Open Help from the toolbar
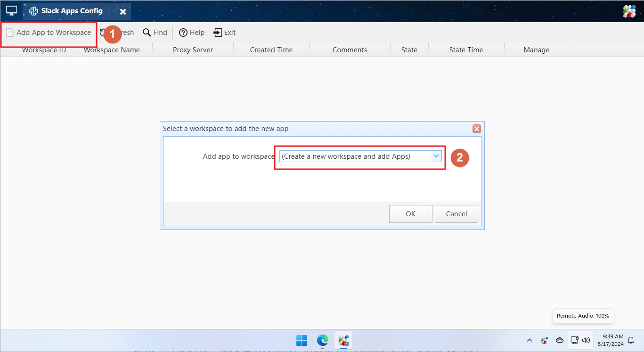Viewport: 644px width, 352px height. 192,33
